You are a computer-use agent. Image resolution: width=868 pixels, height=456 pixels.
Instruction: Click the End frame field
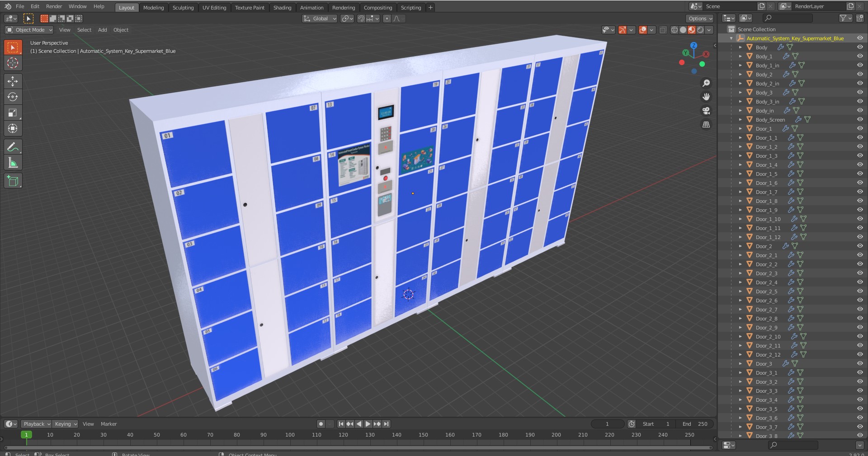coord(695,424)
